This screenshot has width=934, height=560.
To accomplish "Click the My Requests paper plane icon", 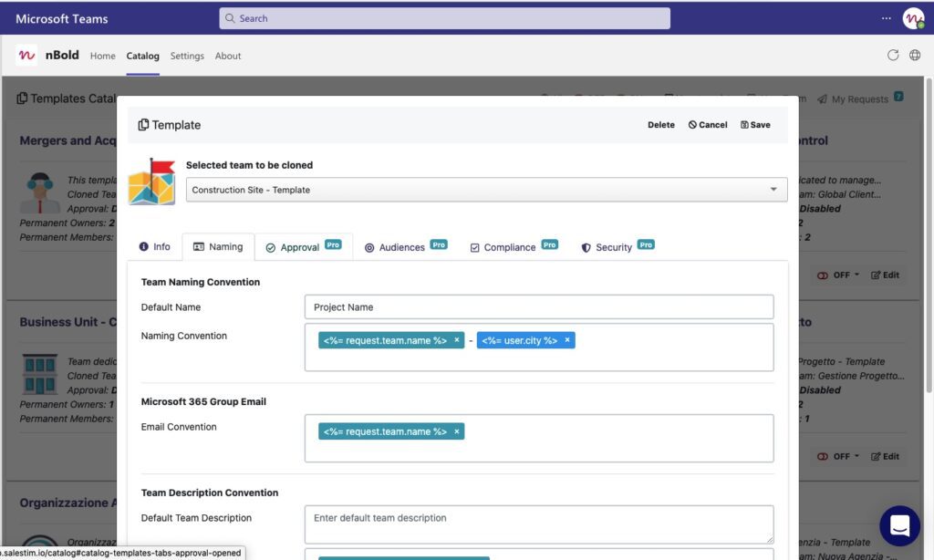I will point(822,99).
